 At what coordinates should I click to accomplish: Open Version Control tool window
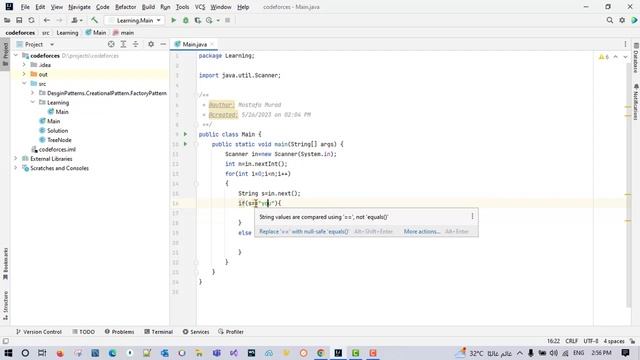coord(39,332)
